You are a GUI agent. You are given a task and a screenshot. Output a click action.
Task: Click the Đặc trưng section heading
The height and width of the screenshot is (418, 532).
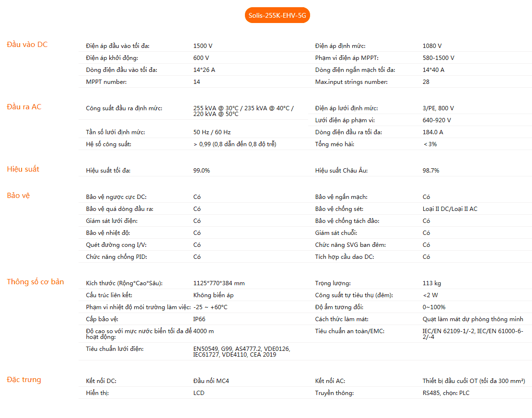coord(24,380)
